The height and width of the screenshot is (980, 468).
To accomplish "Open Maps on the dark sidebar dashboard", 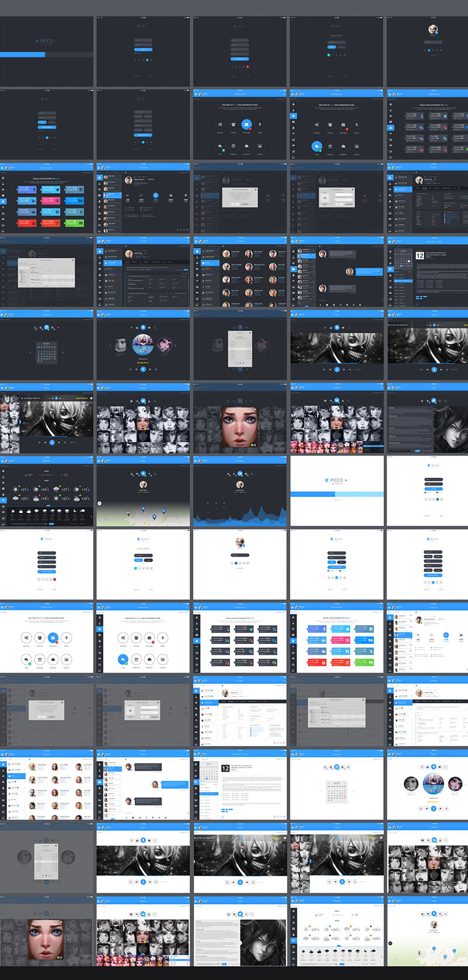I will click(356, 125).
